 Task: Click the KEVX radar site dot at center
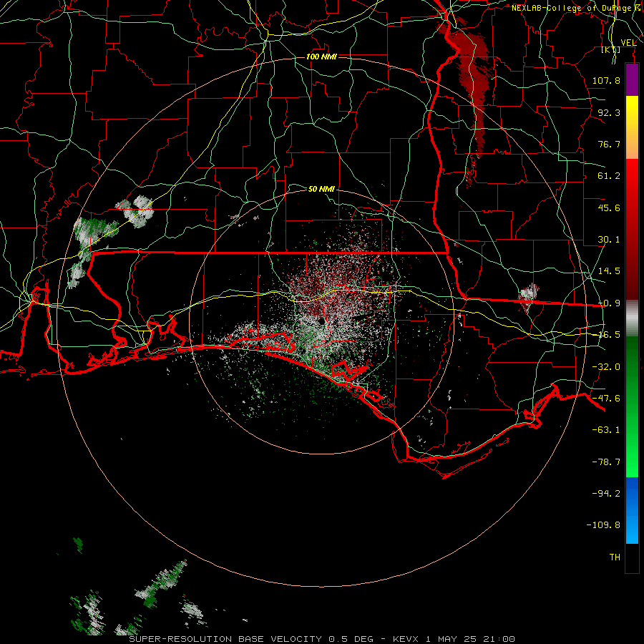click(321, 321)
